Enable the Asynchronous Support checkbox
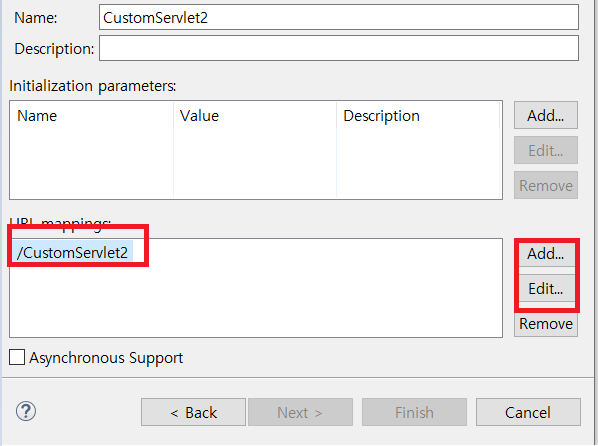This screenshot has width=598, height=446. (x=17, y=357)
